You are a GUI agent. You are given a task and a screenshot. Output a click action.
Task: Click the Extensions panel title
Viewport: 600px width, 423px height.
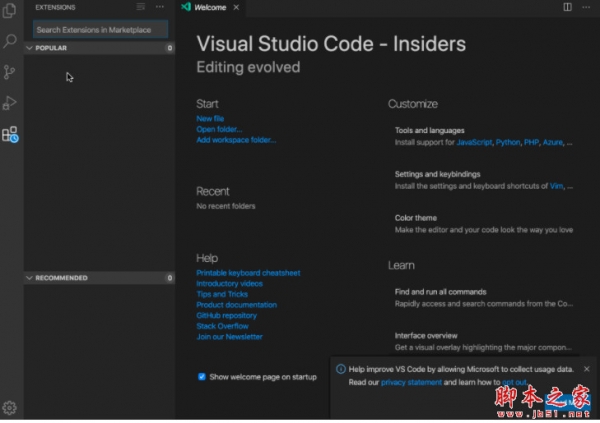(55, 7)
